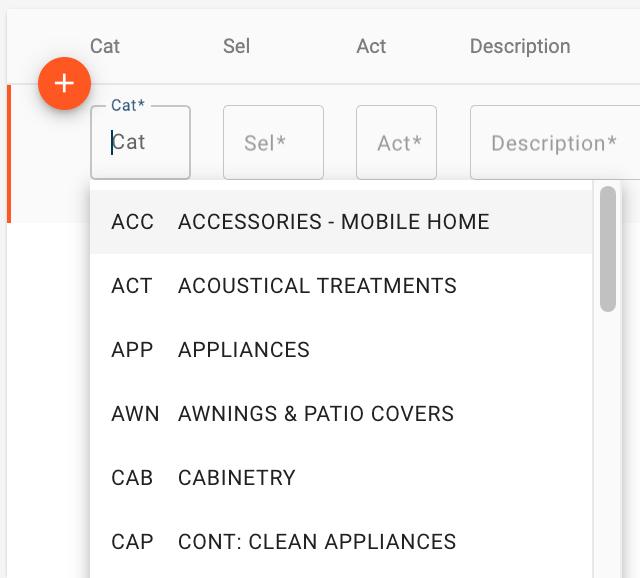
Task: Select ACCESSORIES - MOBILE HOME option
Action: click(x=341, y=222)
